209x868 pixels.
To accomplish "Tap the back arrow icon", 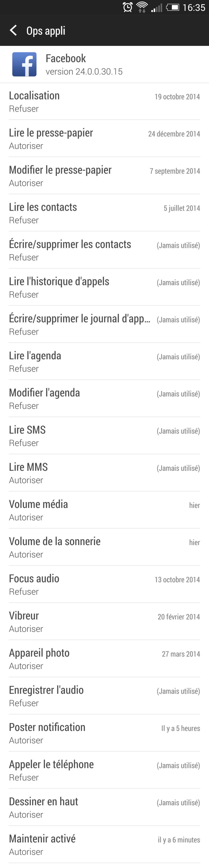I will coord(13,30).
